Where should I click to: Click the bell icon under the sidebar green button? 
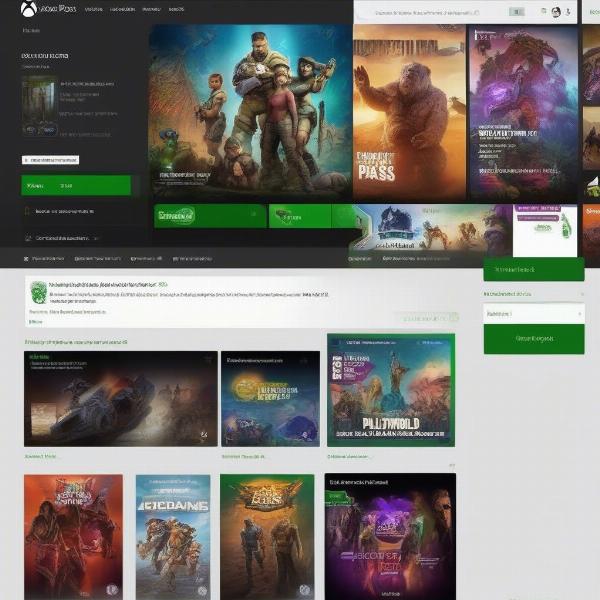pyautogui.click(x=27, y=211)
